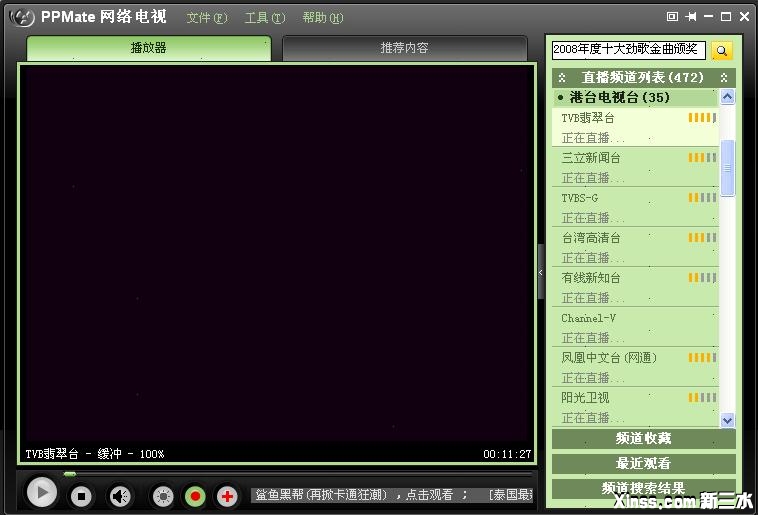Click the play button

42,492
